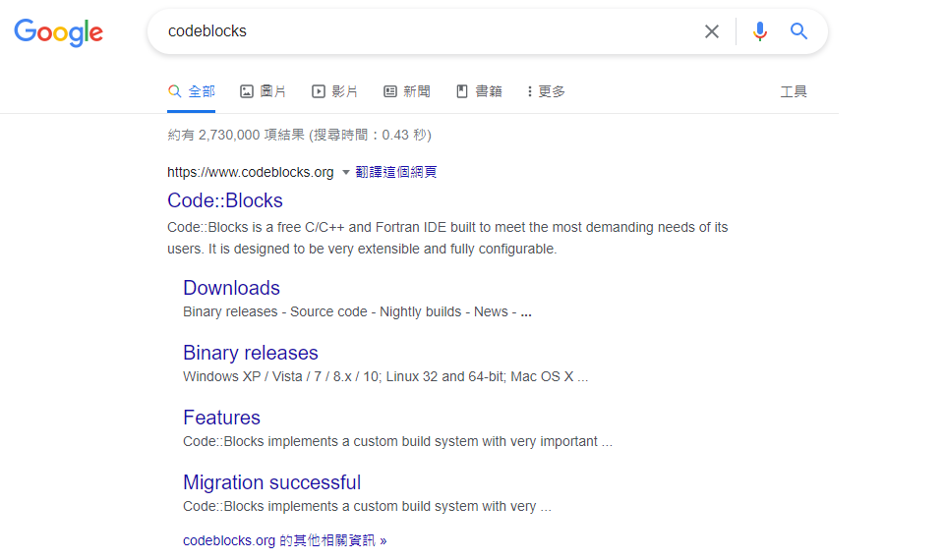The width and height of the screenshot is (944, 560).
Task: Start voice search with microphone icon
Action: (x=760, y=31)
